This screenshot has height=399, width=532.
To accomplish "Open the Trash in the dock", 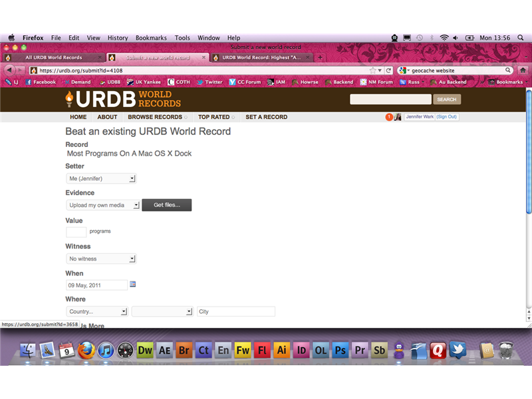I will pos(506,350).
